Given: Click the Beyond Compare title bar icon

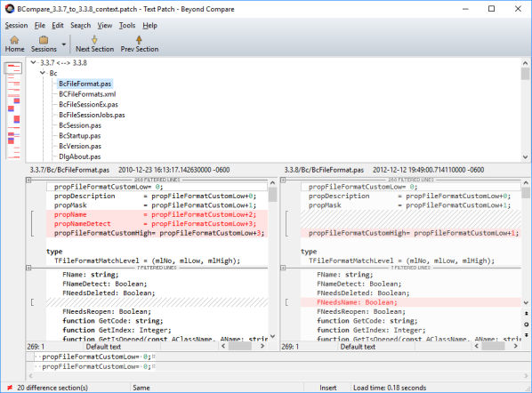Looking at the screenshot, I should pyautogui.click(x=10, y=9).
